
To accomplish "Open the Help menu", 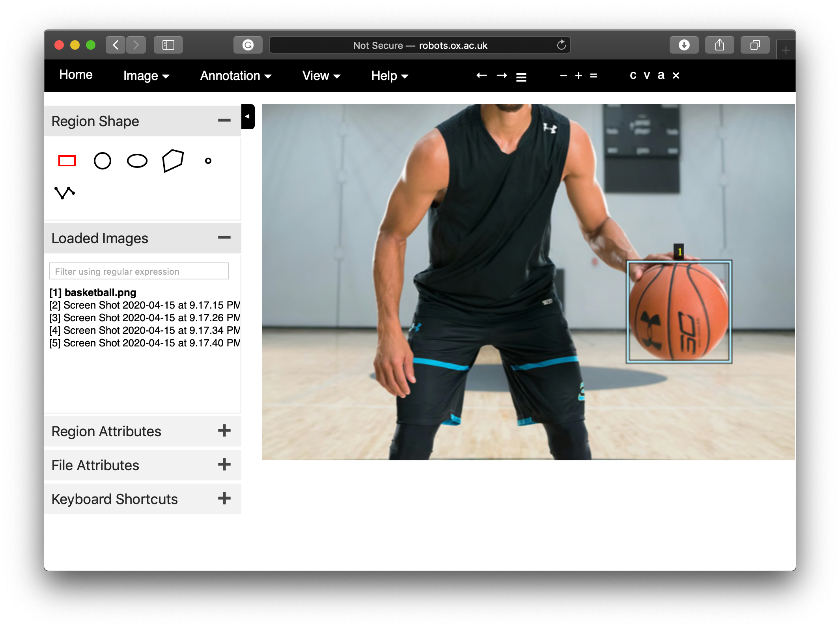I will (389, 76).
